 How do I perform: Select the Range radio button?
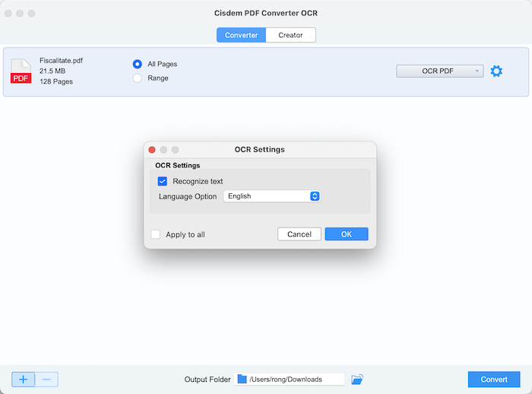pyautogui.click(x=138, y=78)
